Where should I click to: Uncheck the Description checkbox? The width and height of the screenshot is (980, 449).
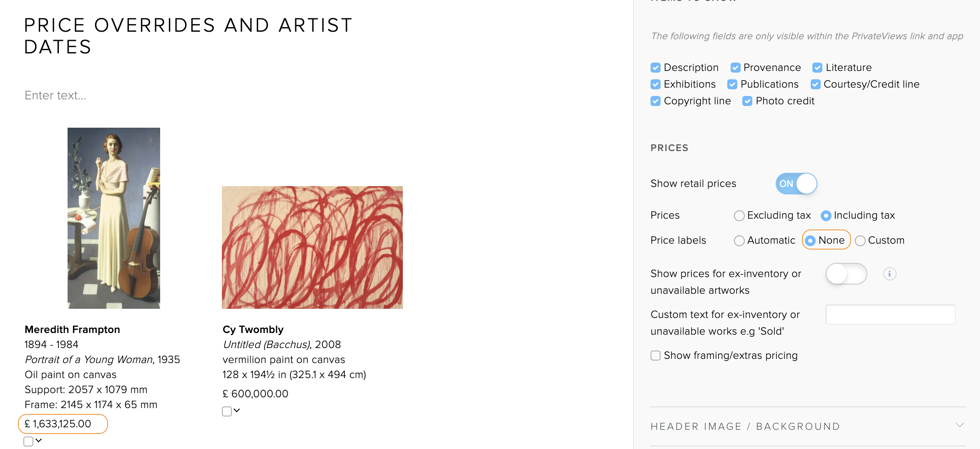coord(656,68)
